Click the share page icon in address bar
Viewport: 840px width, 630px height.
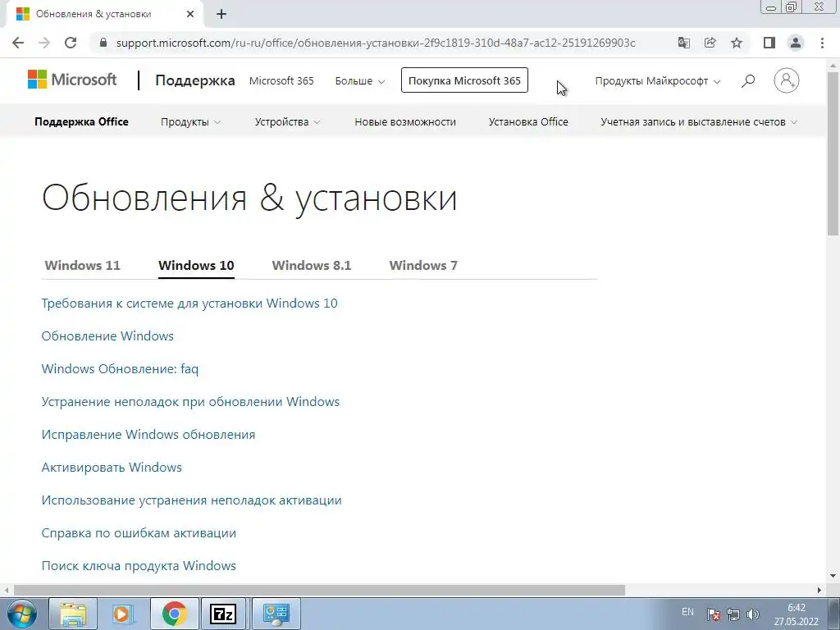tap(710, 43)
